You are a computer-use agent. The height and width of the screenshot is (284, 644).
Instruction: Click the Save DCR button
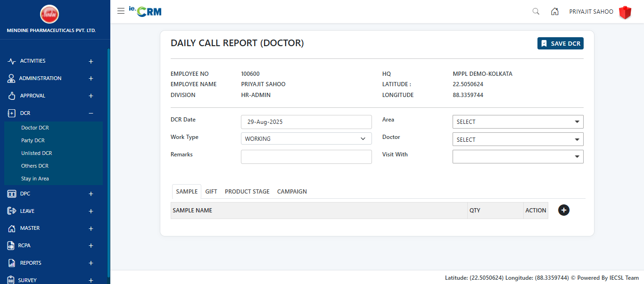(x=560, y=43)
